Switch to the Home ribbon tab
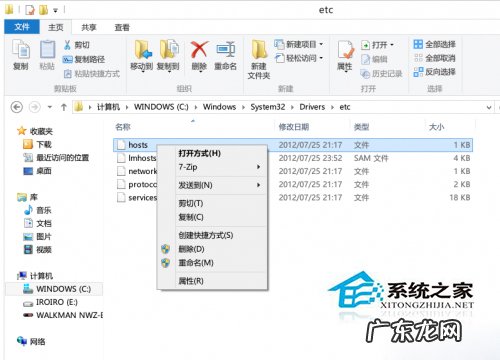The height and width of the screenshot is (360, 500). (56, 27)
